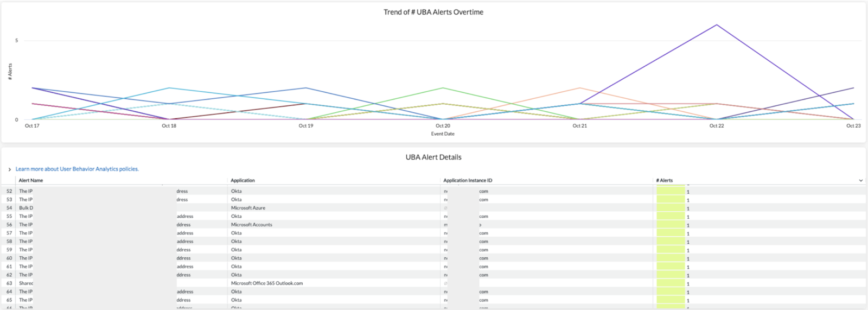This screenshot has width=868, height=310.
Task: Select the Oct 22 date label
Action: [x=717, y=125]
